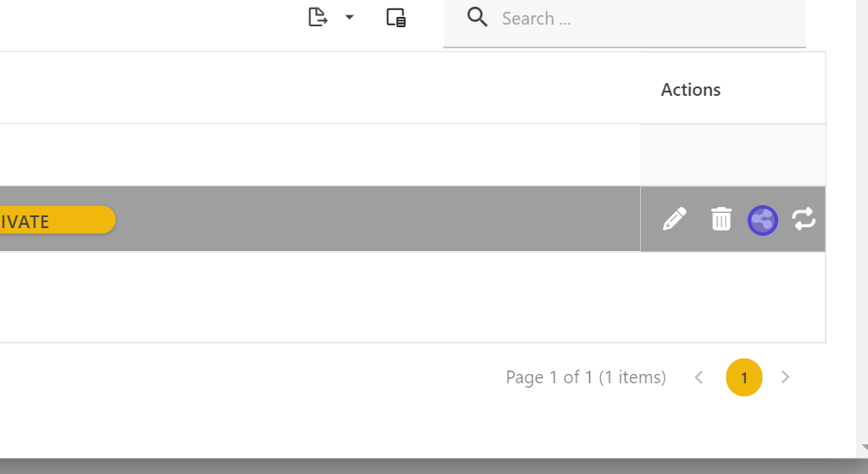The width and height of the screenshot is (868, 474).
Task: Click the export document icon
Action: pyautogui.click(x=317, y=18)
